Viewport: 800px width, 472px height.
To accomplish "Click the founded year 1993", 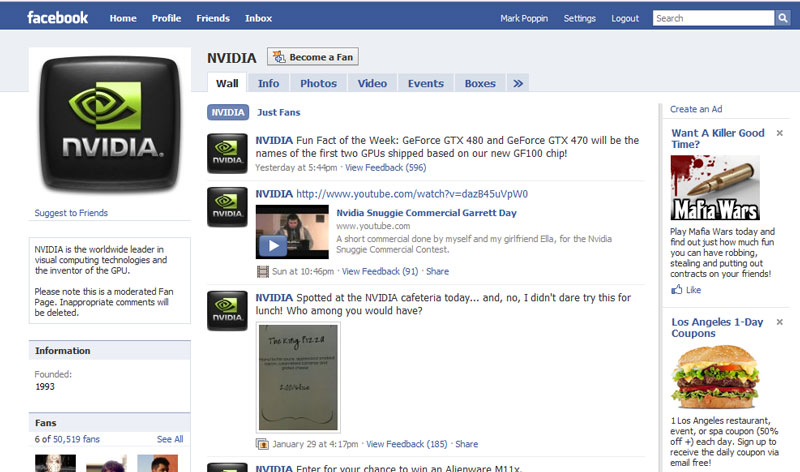I will [45, 387].
